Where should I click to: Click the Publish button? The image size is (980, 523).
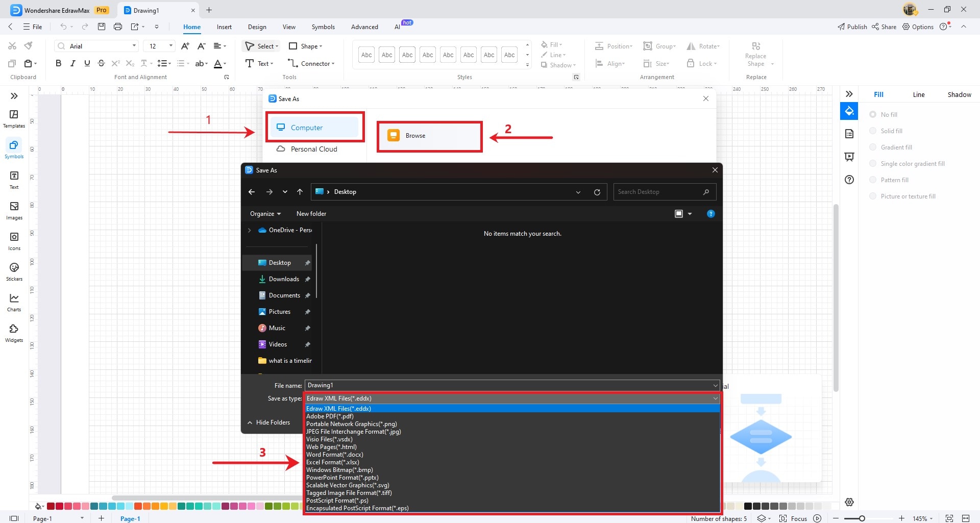[852, 27]
